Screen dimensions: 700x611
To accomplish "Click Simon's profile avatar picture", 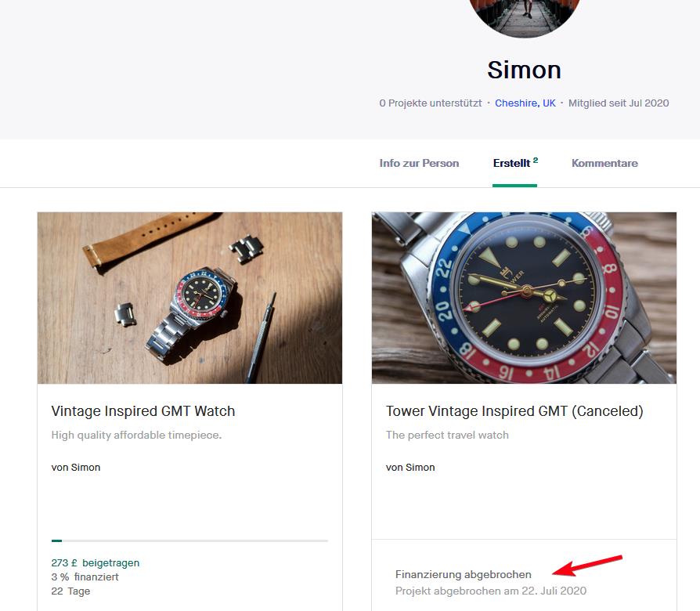I will point(524,16).
